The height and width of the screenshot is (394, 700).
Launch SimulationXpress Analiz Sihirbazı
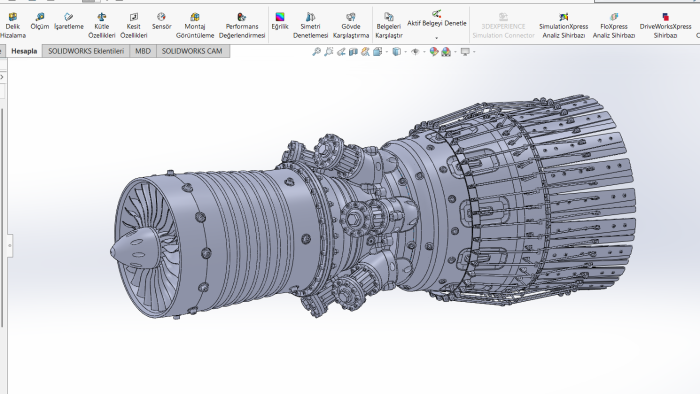click(x=563, y=25)
